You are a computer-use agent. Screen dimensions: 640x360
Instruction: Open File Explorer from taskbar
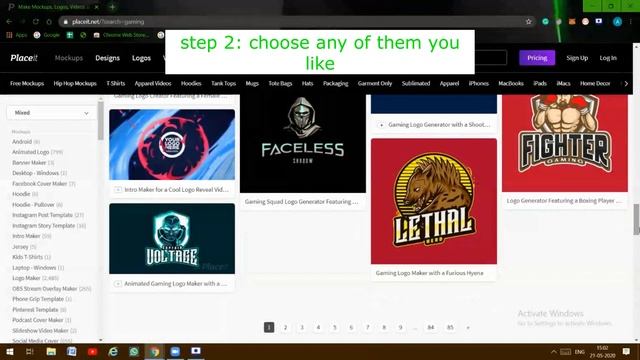pyautogui.click(x=51, y=351)
